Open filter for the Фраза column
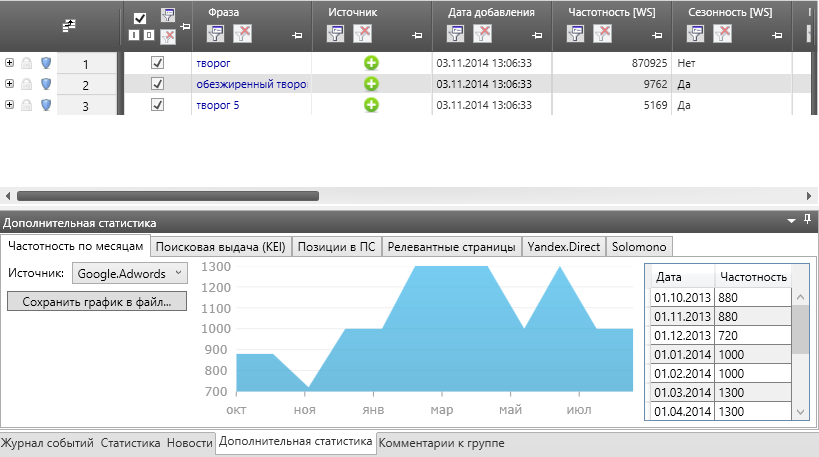This screenshot has width=819, height=457. click(x=216, y=34)
